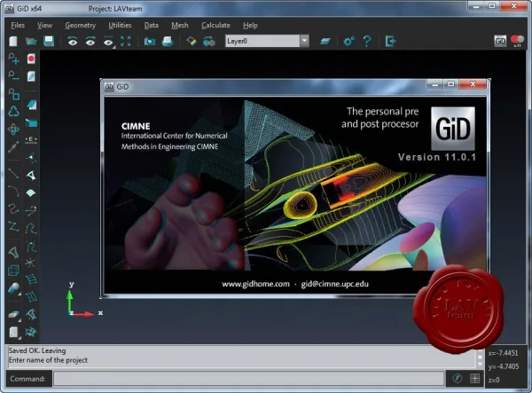Toggle the red pre/post switch

[518, 41]
